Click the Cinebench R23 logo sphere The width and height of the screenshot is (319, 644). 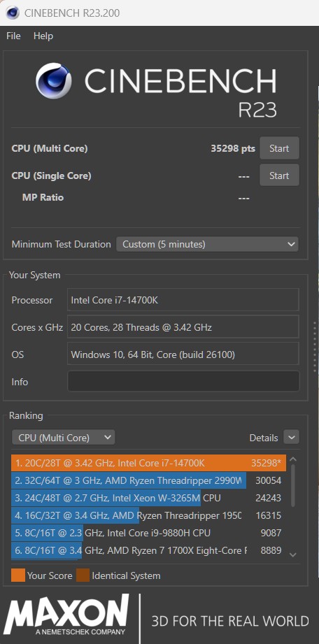click(53, 81)
